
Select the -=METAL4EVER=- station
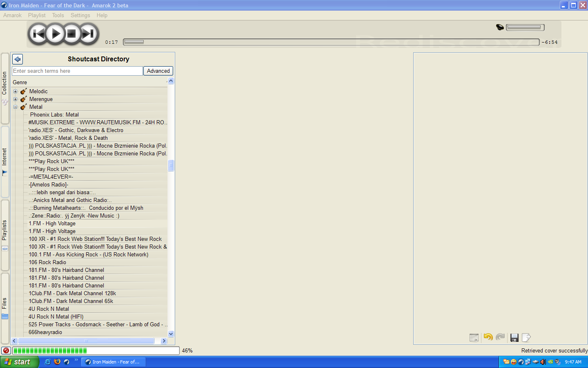click(51, 177)
